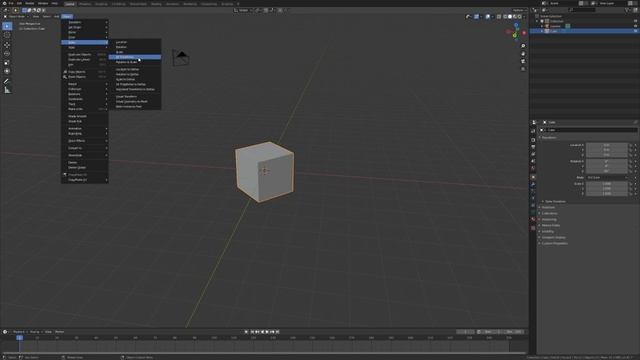
Task: Select the Transform tool
Action: click(x=7, y=71)
